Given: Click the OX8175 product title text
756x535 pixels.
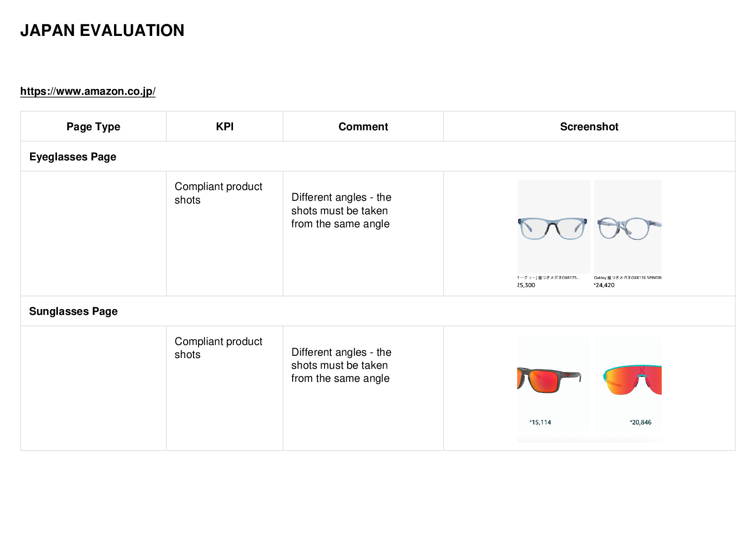Looking at the screenshot, I should pos(549,278).
